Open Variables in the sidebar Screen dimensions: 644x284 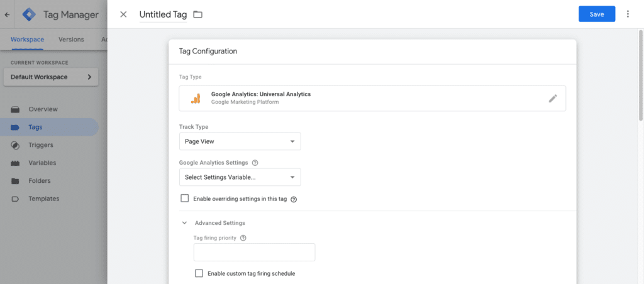42,163
